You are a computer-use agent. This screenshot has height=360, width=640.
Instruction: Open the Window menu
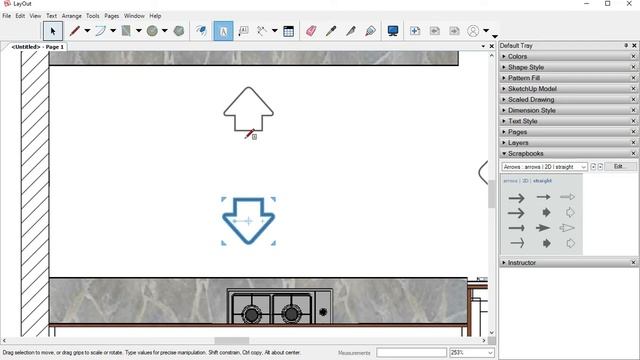[134, 16]
